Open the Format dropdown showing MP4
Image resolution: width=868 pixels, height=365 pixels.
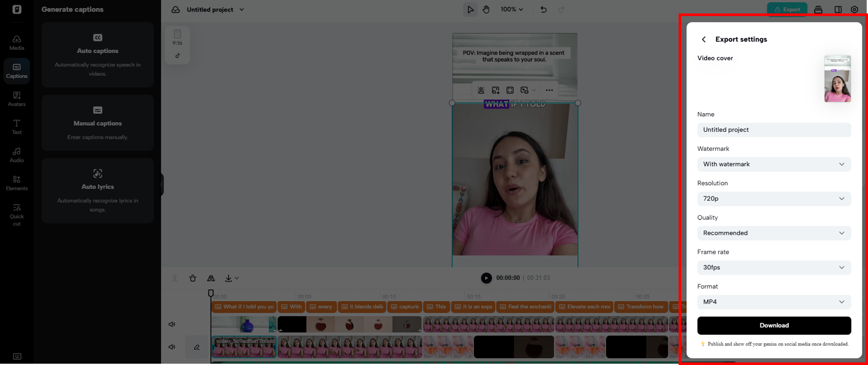coord(774,302)
